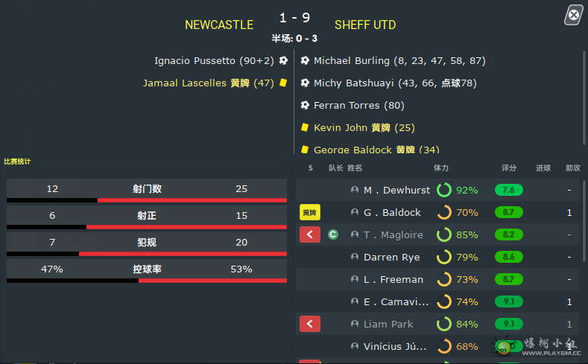Click Michael Burling's goal ball icon
Viewport: 588px width, 364px height.
305,60
